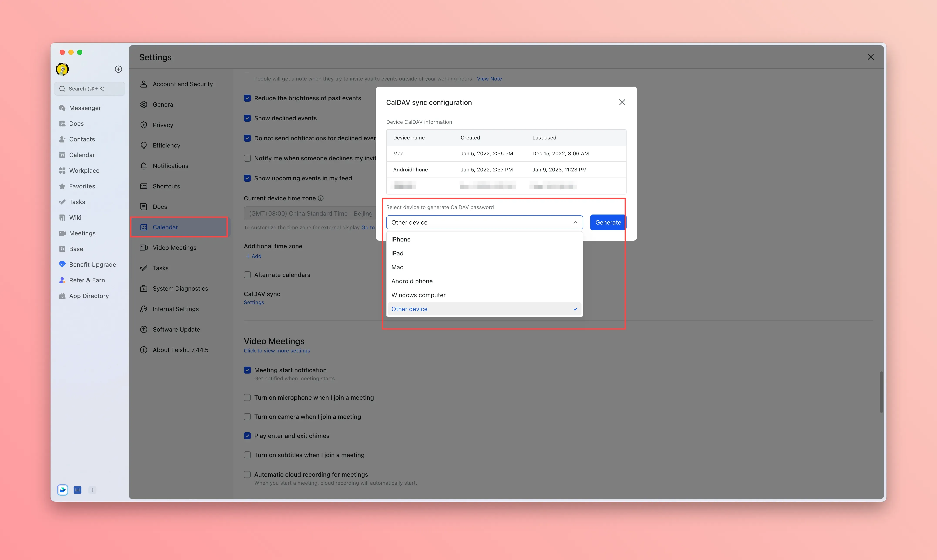The width and height of the screenshot is (937, 560).
Task: Click the user profile avatar
Action: 62,69
